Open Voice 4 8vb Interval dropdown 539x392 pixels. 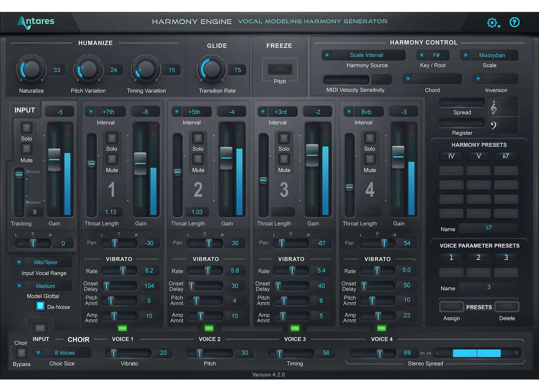coord(363,112)
